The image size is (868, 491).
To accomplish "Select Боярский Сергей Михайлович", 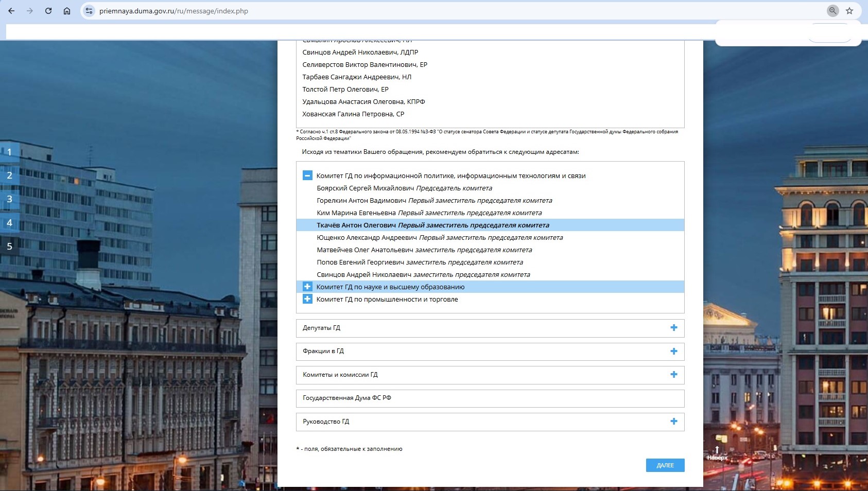I will coord(404,188).
